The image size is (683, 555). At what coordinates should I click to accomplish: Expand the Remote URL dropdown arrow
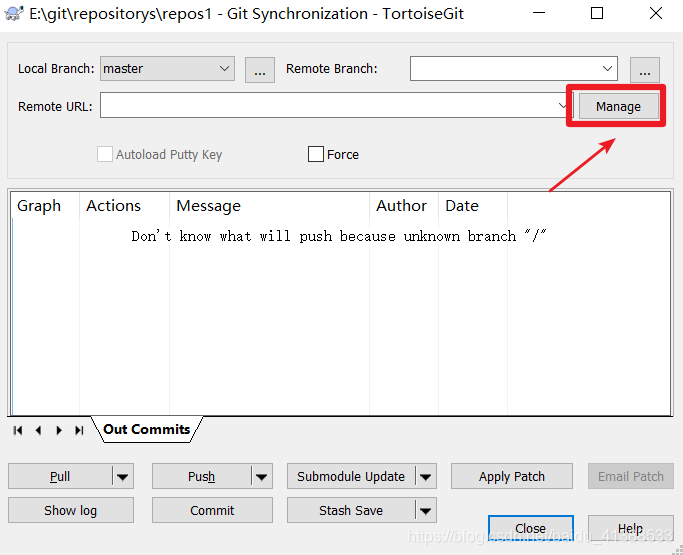(562, 105)
